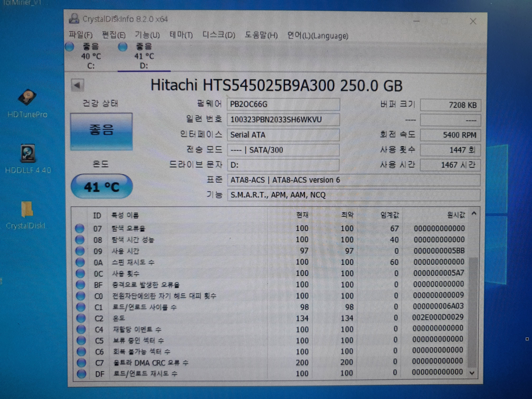Click the status circle for attribute DF

click(82, 374)
